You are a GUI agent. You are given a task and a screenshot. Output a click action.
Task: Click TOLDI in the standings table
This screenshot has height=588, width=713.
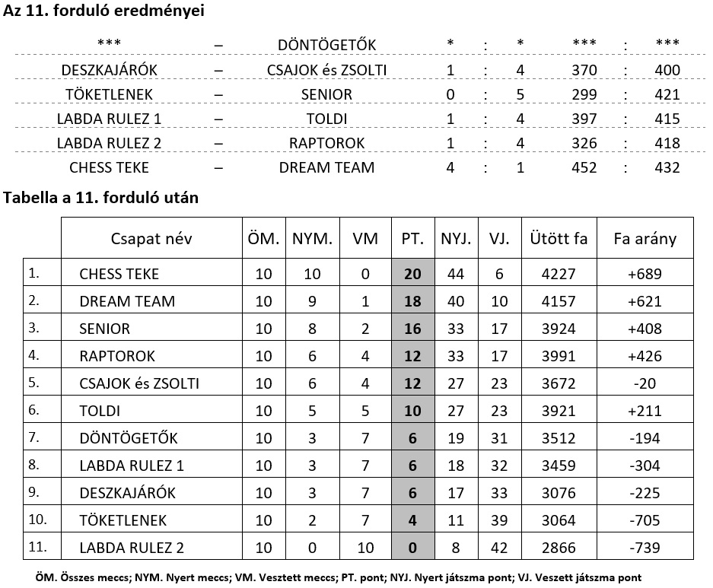(x=100, y=411)
